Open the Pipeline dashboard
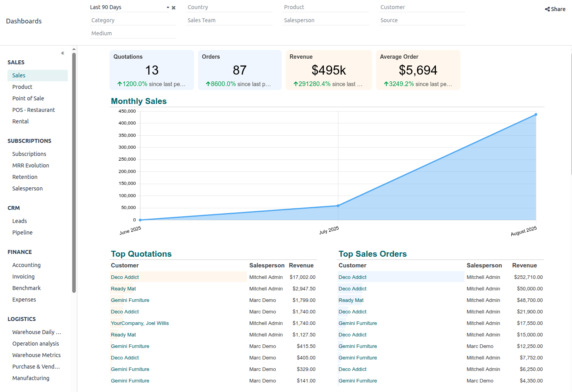 [22, 232]
